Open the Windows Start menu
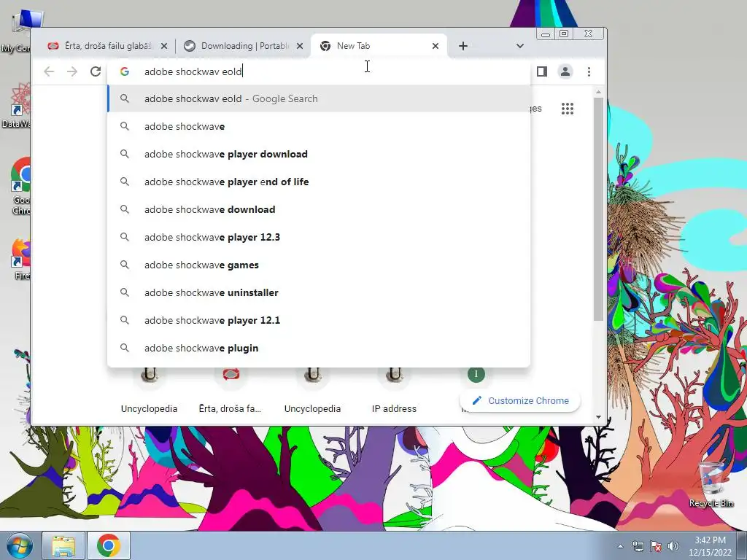Screen dimensions: 747x560 (x=19, y=545)
